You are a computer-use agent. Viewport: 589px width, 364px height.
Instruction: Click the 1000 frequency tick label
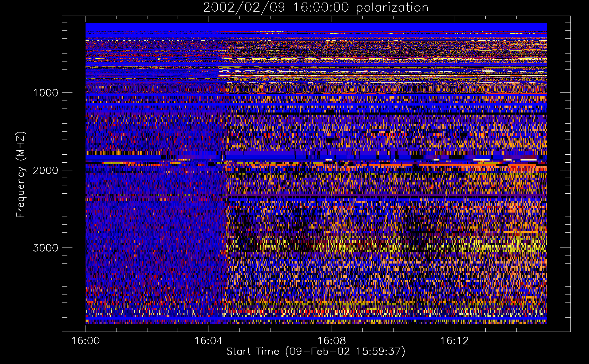pos(46,93)
